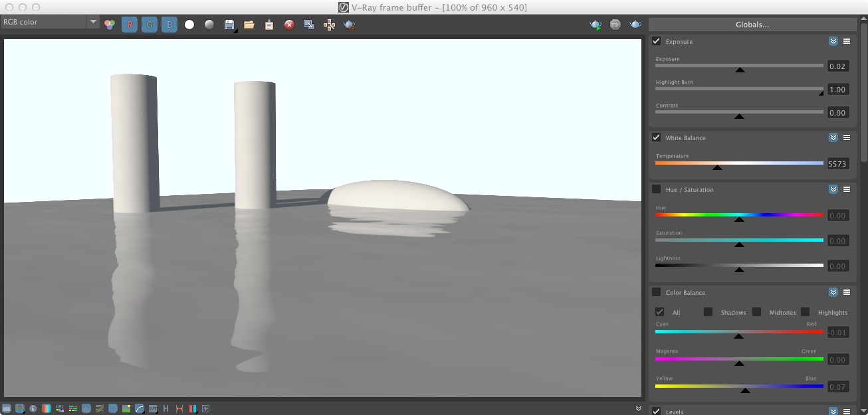Adjust the Cyan-Red balance slider
The width and height of the screenshot is (868, 415).
click(739, 333)
